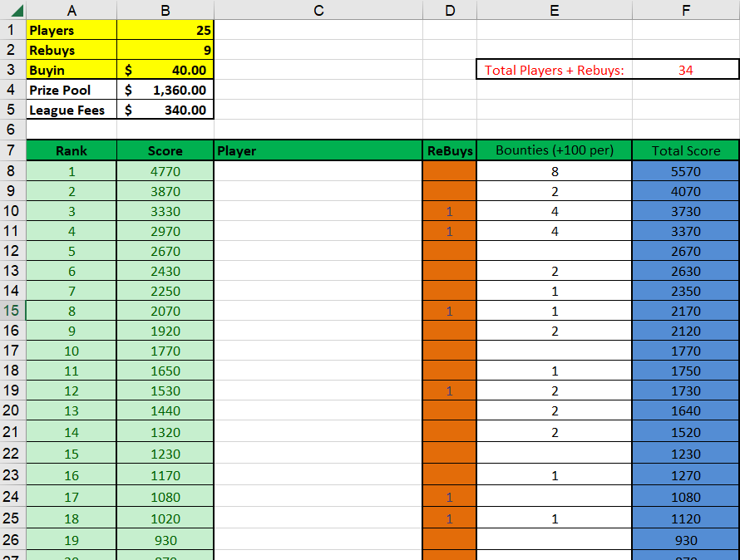Select row 15 header
740x560 pixels.
click(12, 311)
